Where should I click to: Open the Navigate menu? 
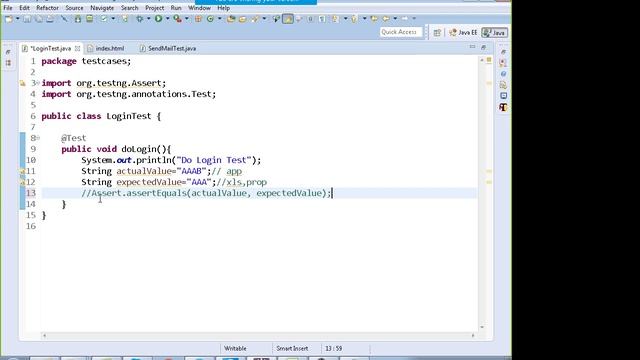tap(102, 8)
